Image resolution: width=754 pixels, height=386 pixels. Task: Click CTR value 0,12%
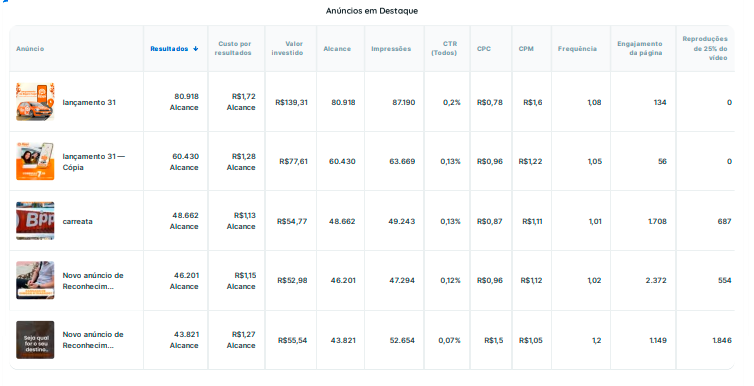(x=450, y=281)
